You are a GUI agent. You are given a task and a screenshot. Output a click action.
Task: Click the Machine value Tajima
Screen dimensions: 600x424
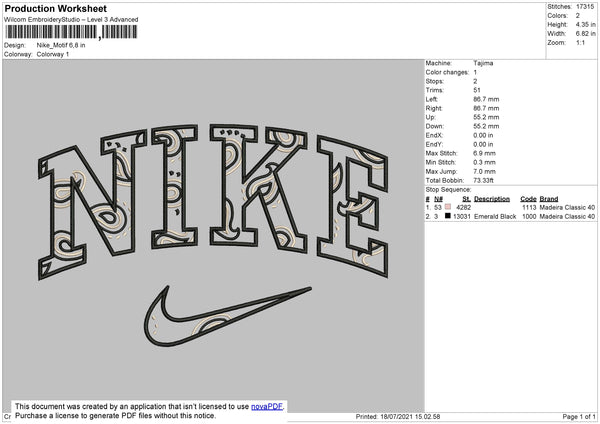[x=483, y=63]
